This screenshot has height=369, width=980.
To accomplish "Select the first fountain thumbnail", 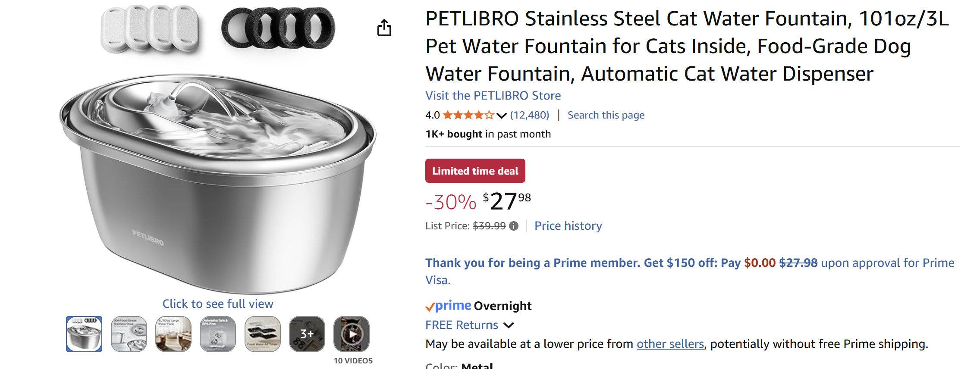I will 84,334.
